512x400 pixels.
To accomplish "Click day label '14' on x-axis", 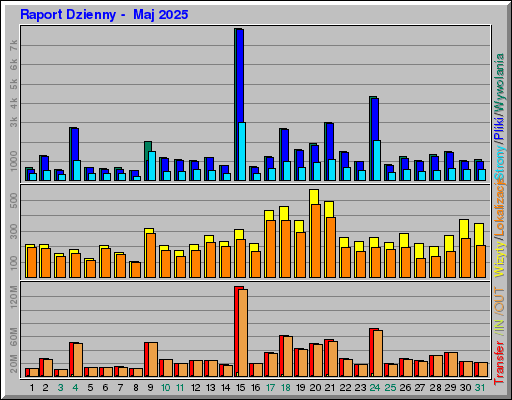I will pos(226,388).
